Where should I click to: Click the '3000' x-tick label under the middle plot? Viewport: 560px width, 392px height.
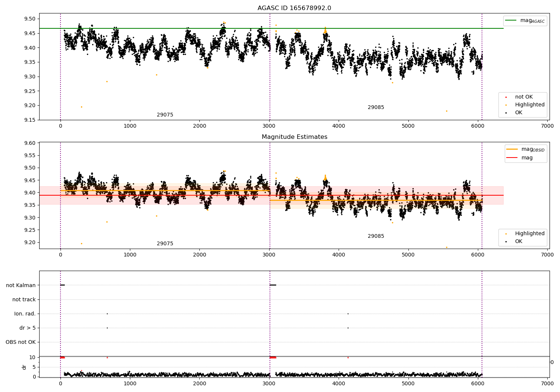[x=269, y=255]
